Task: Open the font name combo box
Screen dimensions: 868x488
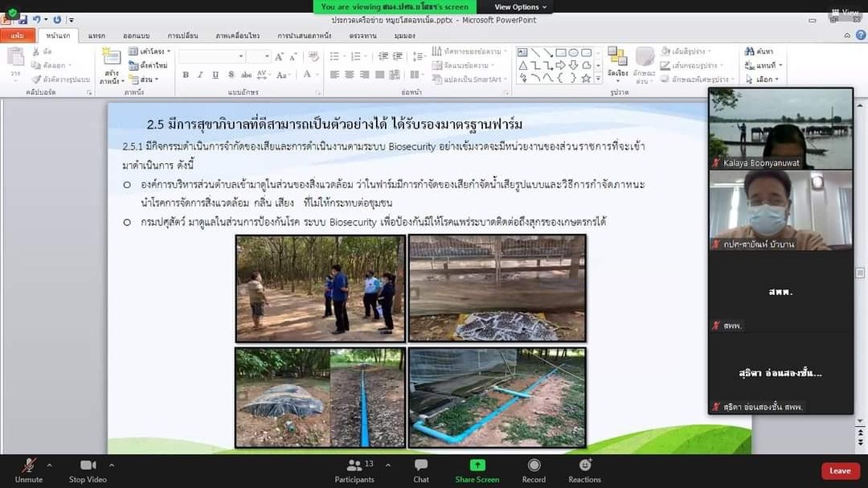Action: tap(211, 56)
